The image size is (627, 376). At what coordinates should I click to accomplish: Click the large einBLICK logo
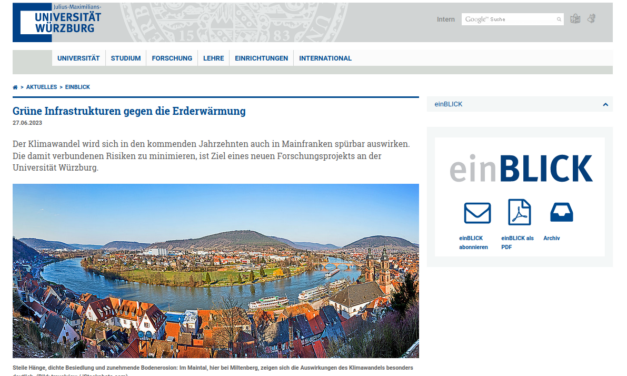tap(521, 168)
